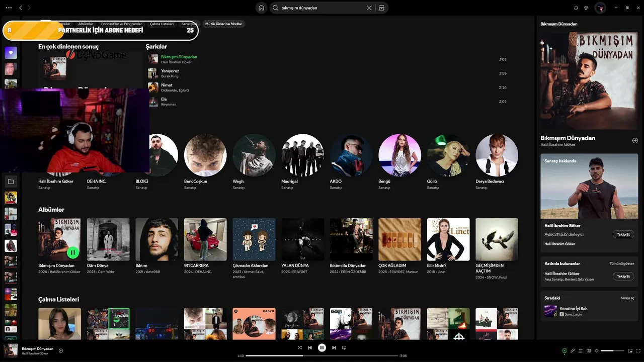The image size is (644, 362).
Task: Play the song Yanıyoruz by Burak King
Action: point(327,73)
